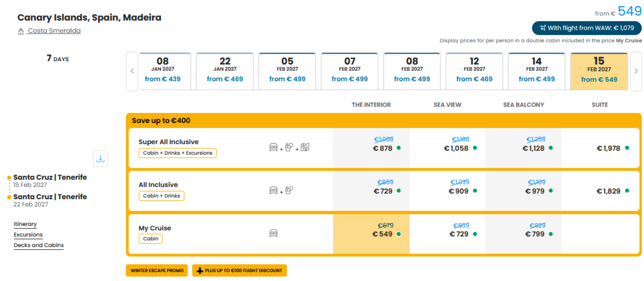Show previous departure dates with left arrow
Screen dimensions: 644x281
tap(132, 71)
